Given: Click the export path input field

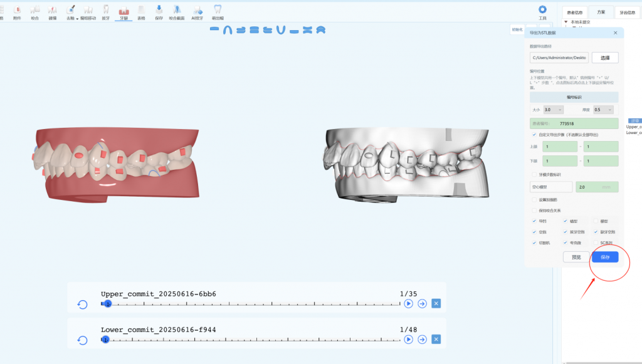Looking at the screenshot, I should (559, 58).
